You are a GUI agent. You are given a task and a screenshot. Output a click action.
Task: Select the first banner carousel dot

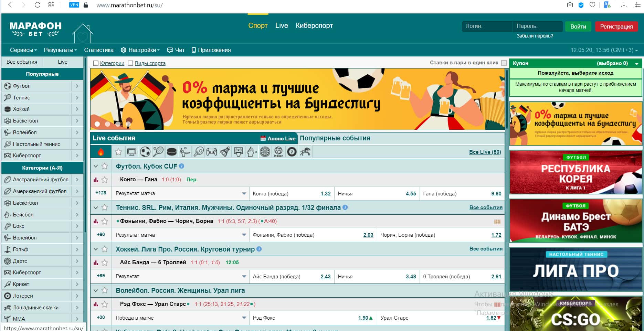[97, 124]
